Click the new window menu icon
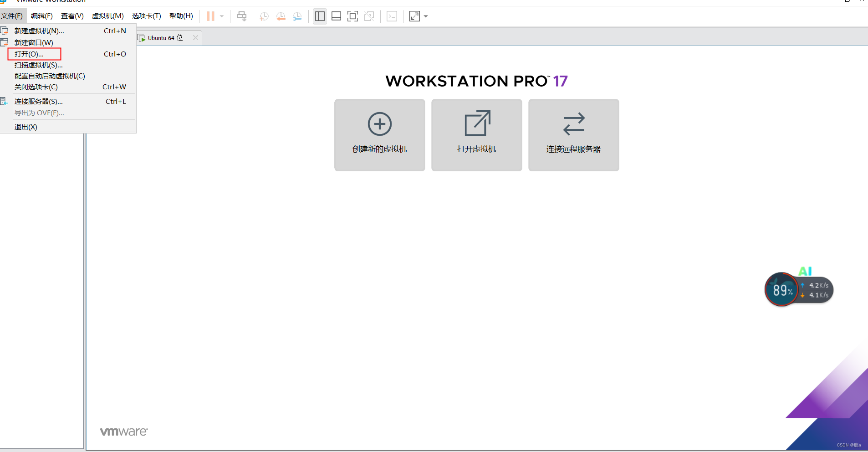The width and height of the screenshot is (868, 452). [5, 42]
